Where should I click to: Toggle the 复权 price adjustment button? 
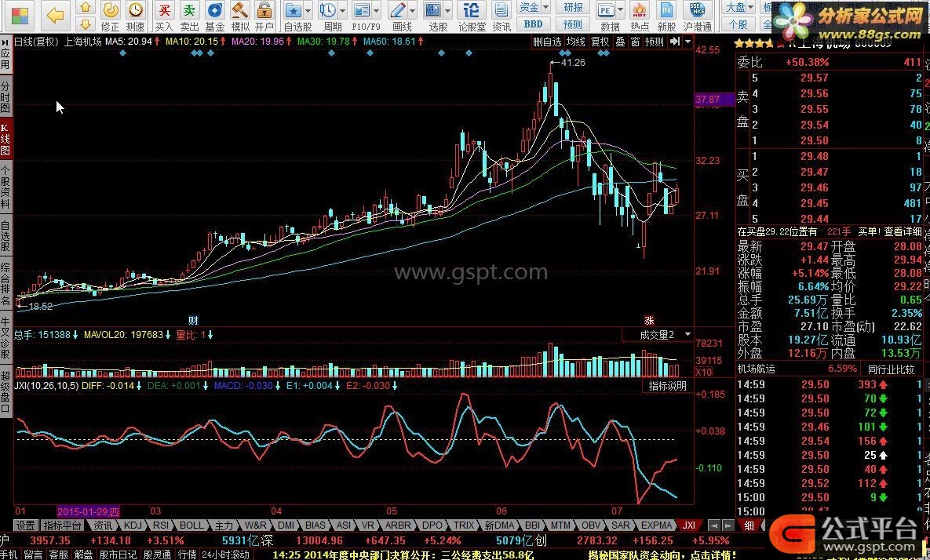coord(600,42)
